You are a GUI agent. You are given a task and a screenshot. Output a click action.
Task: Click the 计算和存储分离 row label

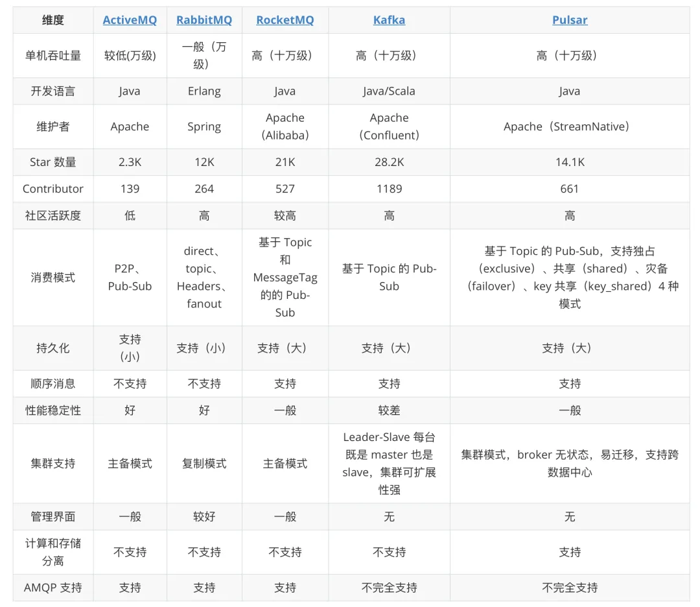(53, 552)
